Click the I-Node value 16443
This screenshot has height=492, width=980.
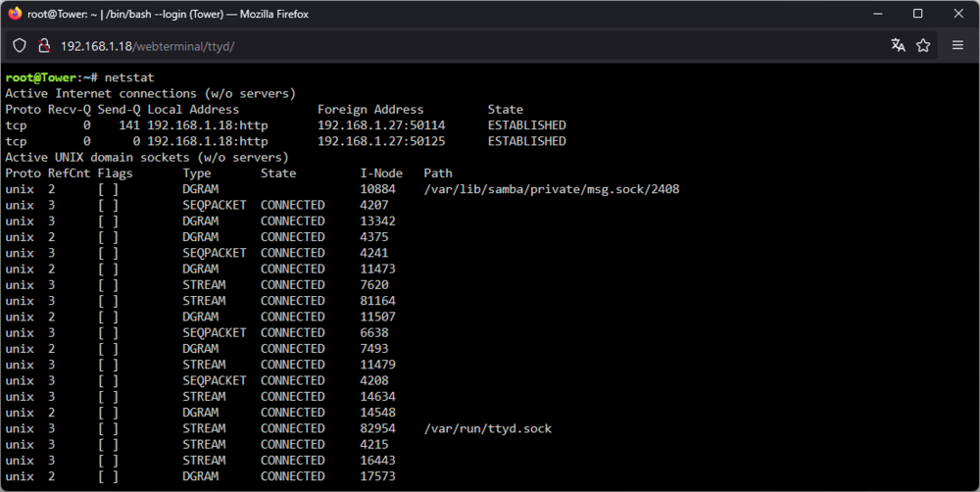(x=377, y=460)
